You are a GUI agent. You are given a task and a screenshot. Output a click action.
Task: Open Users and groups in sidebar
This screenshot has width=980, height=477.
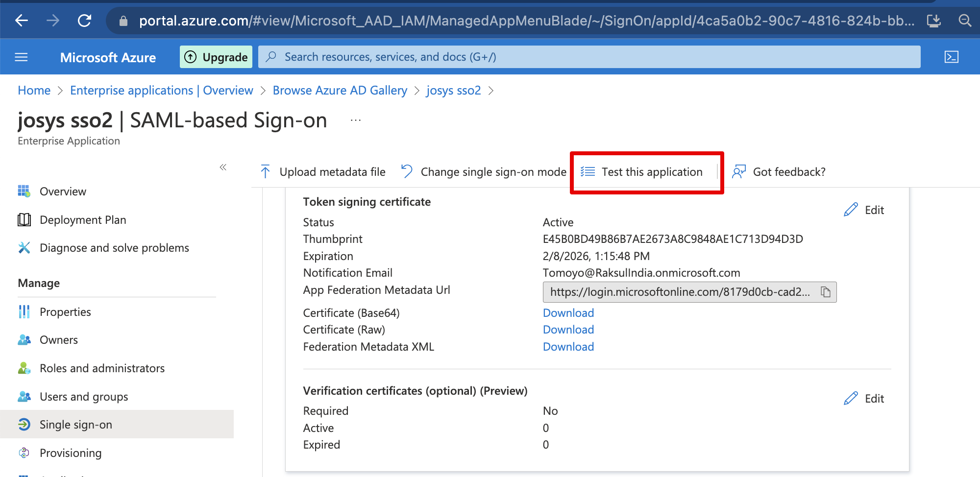click(x=84, y=397)
